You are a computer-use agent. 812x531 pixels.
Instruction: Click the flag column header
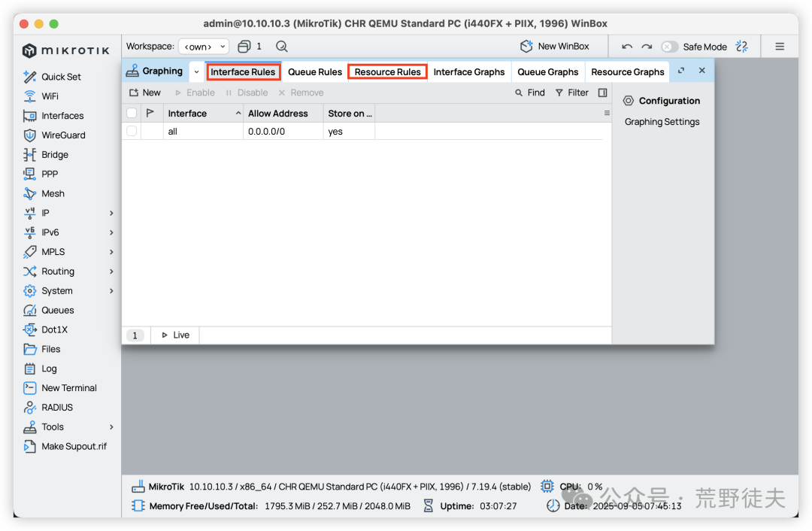point(150,113)
